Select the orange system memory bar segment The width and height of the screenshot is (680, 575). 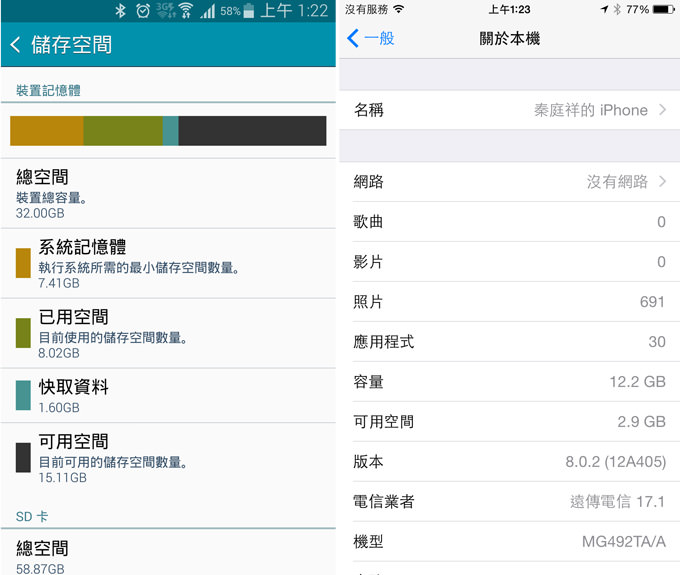pos(46,131)
